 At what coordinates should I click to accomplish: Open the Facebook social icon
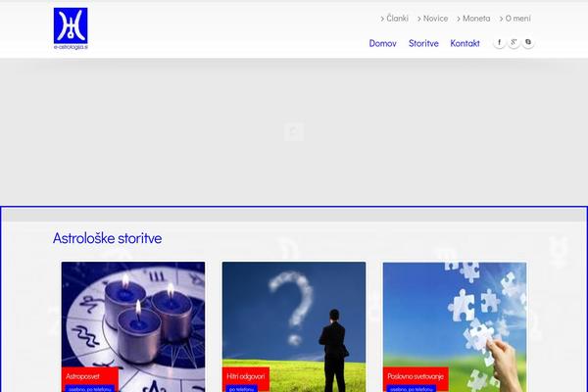(x=499, y=42)
